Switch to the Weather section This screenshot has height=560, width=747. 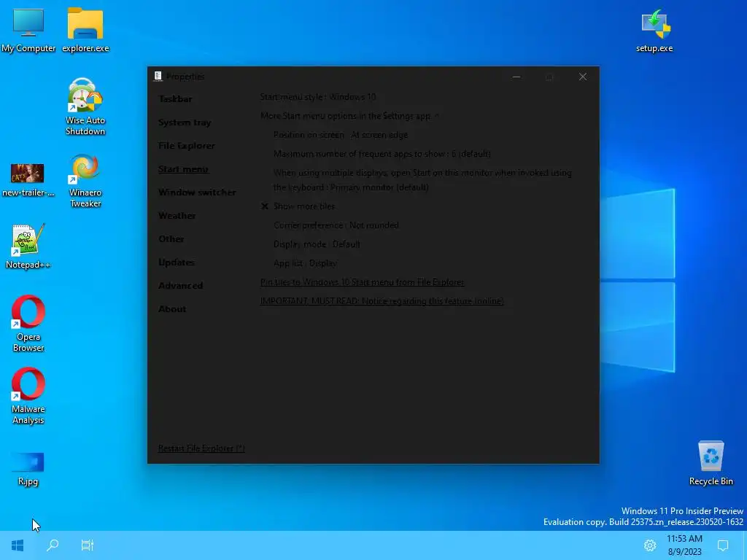[177, 216]
